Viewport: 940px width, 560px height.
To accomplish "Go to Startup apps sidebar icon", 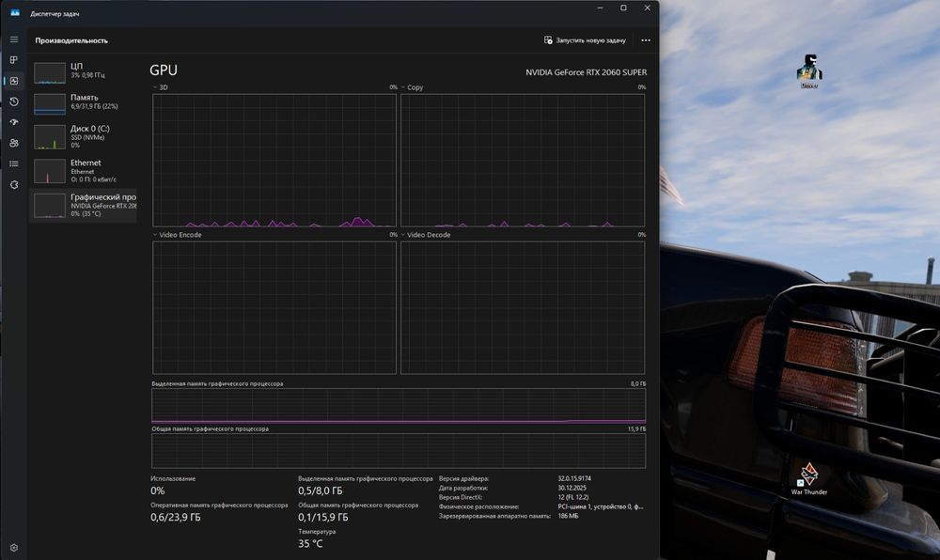I will 14,122.
